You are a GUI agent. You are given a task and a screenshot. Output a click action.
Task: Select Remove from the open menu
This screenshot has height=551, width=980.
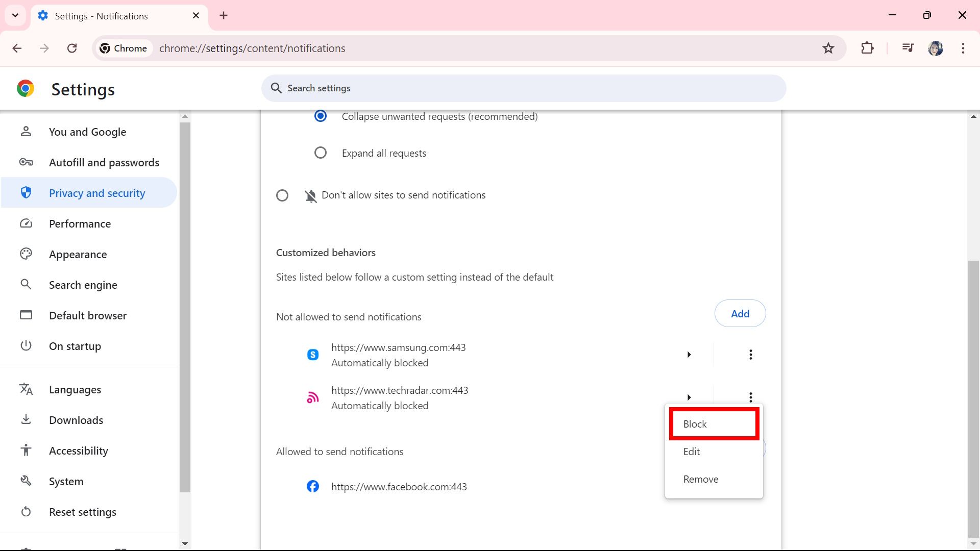pos(700,479)
